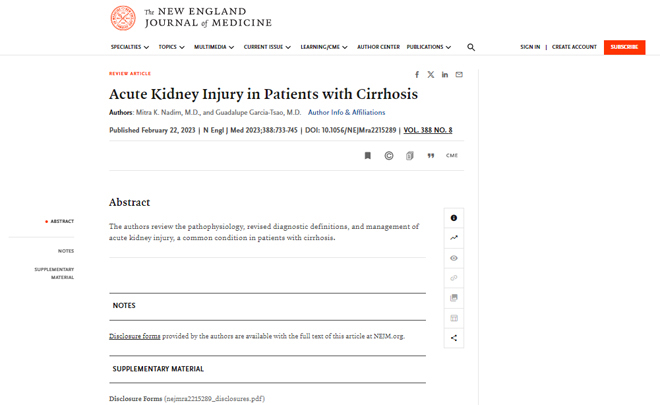Expand the Current Issue dropdown

point(267,47)
